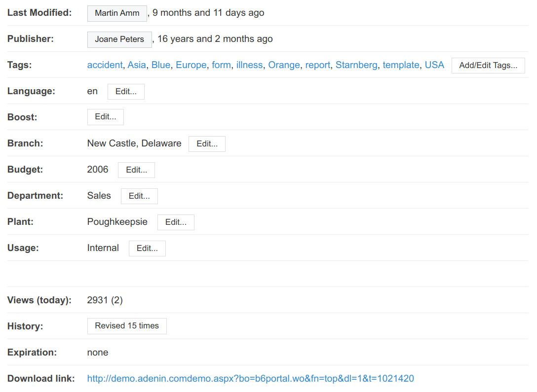Viewport: 537px width, 392px height.
Task: Open the demo.adenin.com download link
Action: point(250,378)
